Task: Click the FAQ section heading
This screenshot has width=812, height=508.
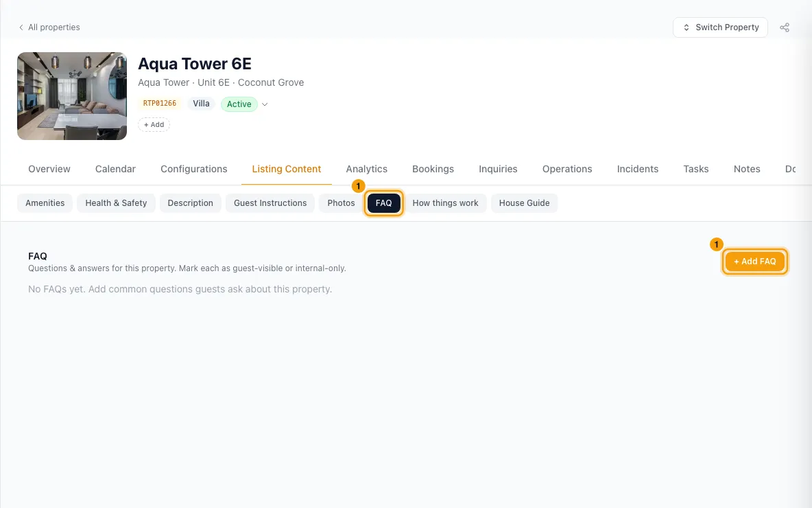Action: tap(37, 256)
